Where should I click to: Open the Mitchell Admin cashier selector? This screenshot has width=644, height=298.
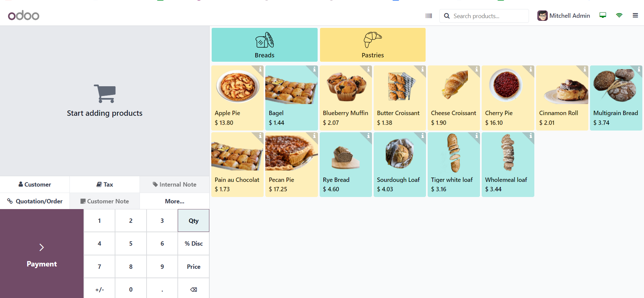563,16
